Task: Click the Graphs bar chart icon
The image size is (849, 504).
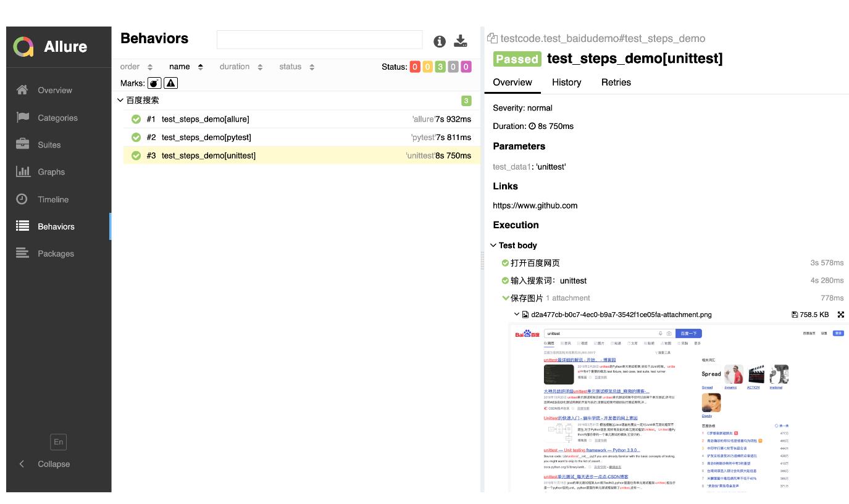Action: 22,171
